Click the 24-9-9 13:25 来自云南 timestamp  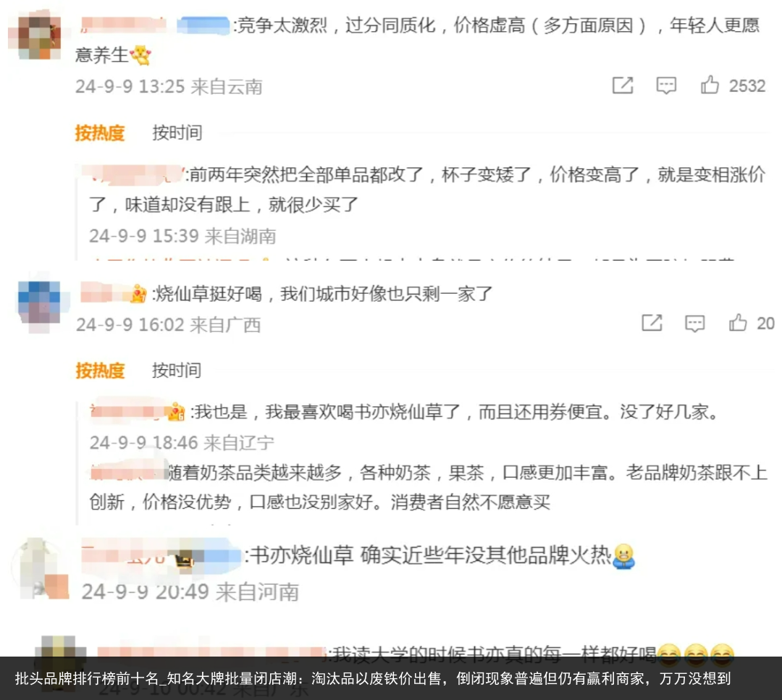(x=169, y=87)
